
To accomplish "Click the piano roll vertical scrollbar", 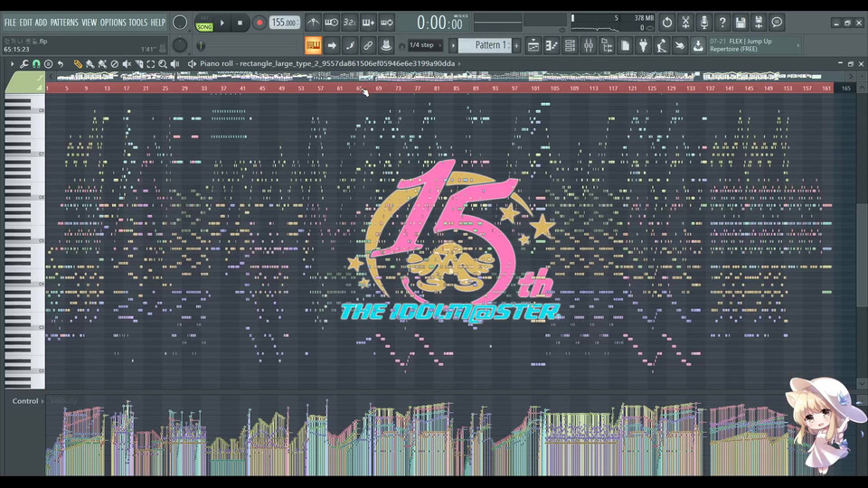I will click(x=862, y=255).
